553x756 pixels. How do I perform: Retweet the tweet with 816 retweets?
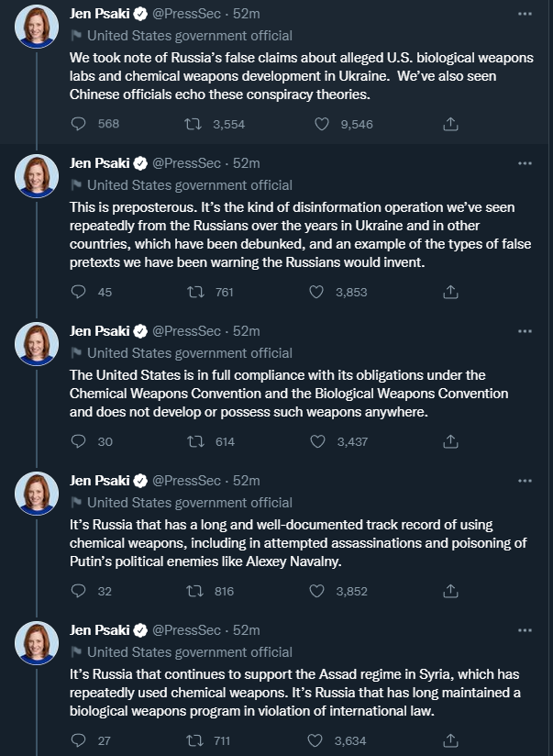coord(194,591)
